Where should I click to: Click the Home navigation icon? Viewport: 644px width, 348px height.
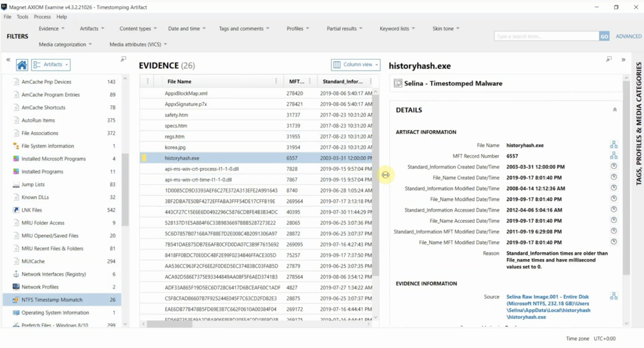[x=22, y=65]
